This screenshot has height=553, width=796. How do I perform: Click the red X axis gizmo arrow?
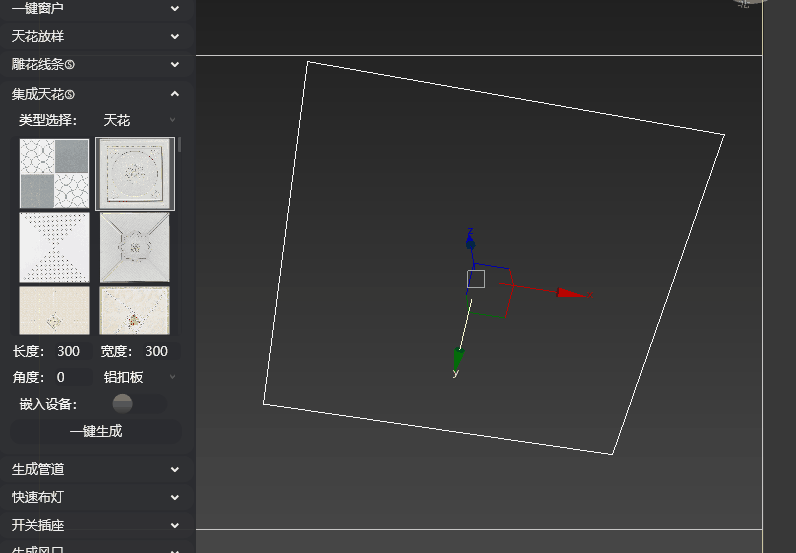[570, 293]
